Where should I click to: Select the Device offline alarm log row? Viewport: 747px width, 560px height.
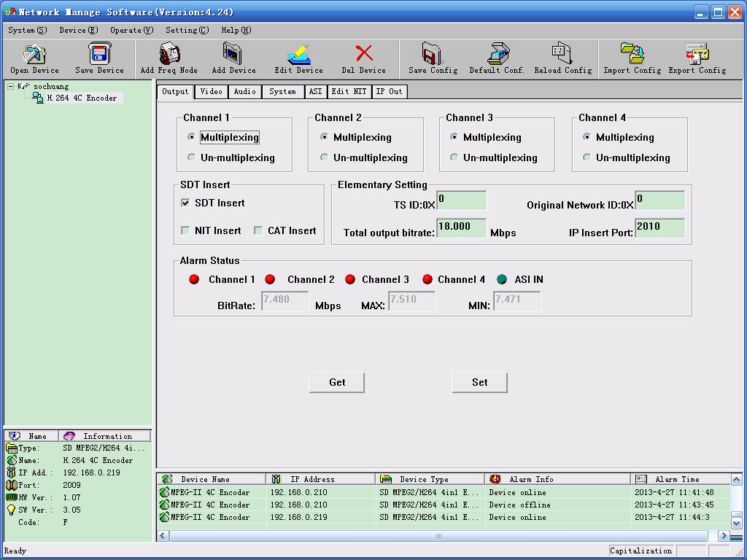[444, 505]
